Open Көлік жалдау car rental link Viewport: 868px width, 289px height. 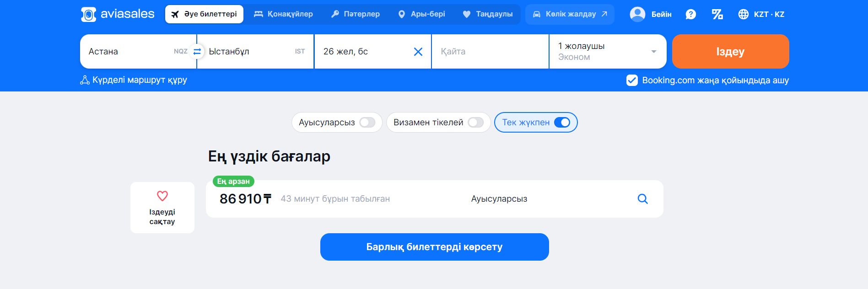[x=570, y=14]
